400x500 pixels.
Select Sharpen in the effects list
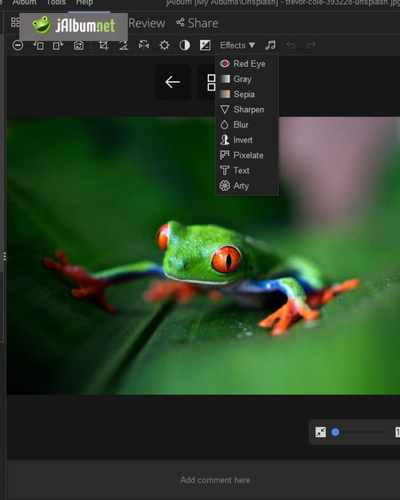tap(247, 110)
